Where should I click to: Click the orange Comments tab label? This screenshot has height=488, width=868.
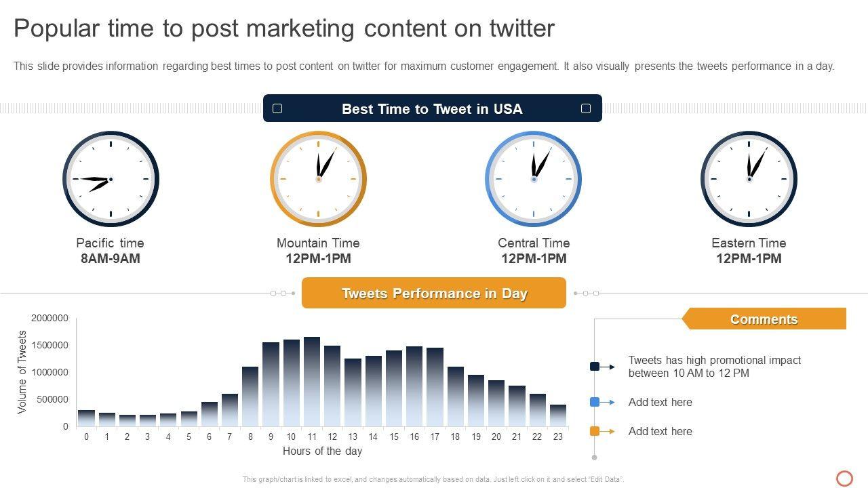click(x=764, y=319)
